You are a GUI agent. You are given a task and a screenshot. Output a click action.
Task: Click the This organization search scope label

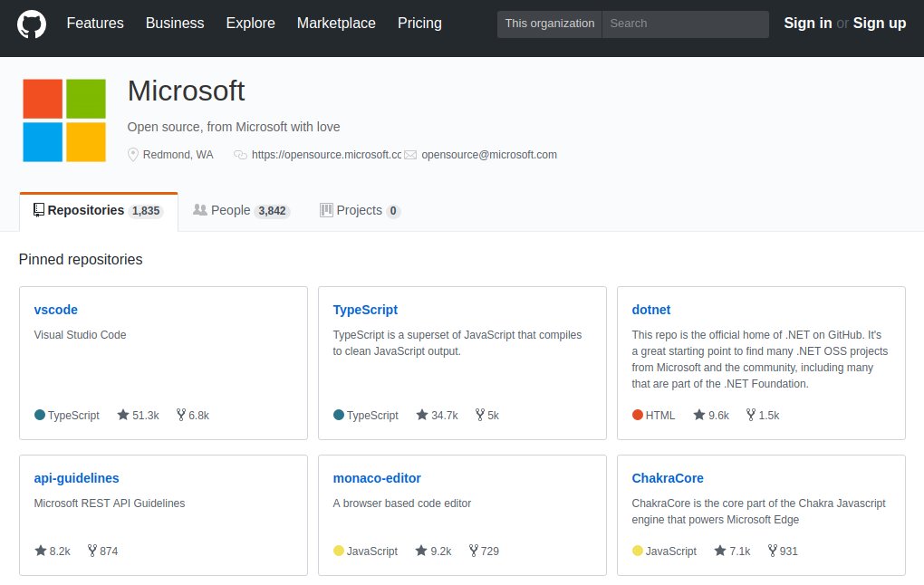[x=549, y=24]
